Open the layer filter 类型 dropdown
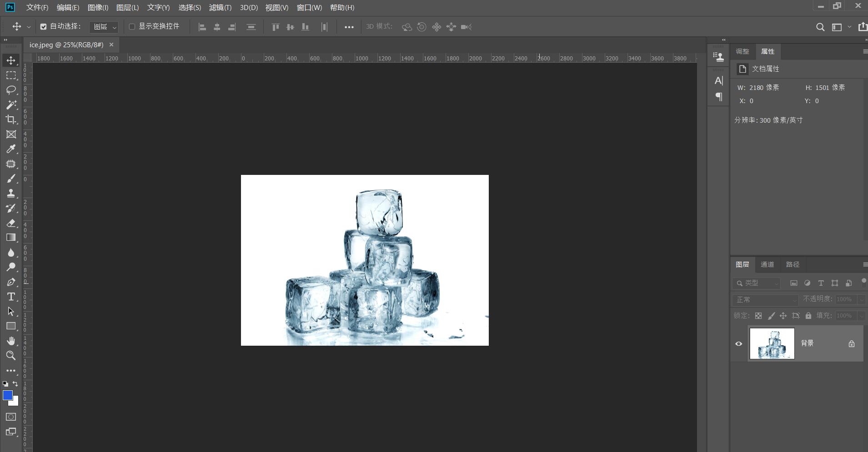Screen dimensions: 868x452 coord(756,283)
